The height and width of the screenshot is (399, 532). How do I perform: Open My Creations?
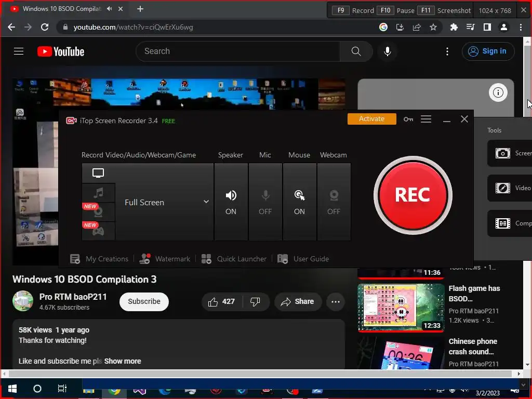99,259
